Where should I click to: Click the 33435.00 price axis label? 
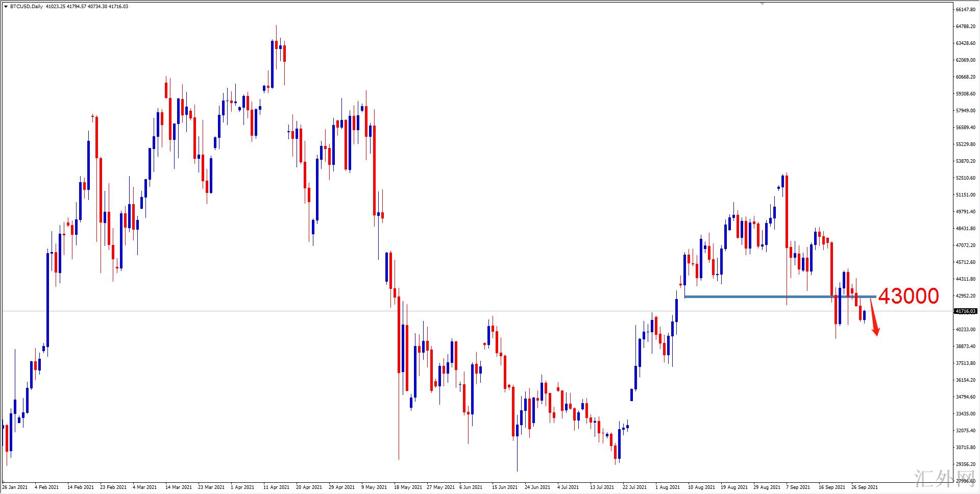point(966,414)
